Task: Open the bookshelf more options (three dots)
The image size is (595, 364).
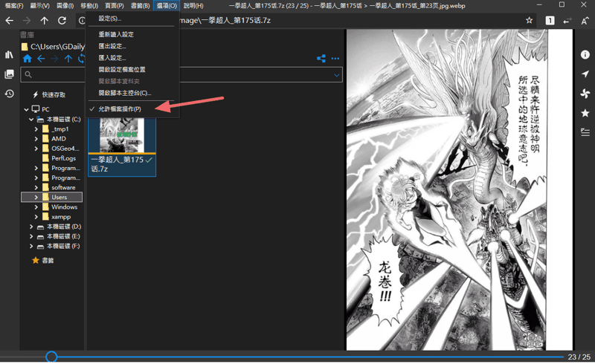Action: click(335, 59)
